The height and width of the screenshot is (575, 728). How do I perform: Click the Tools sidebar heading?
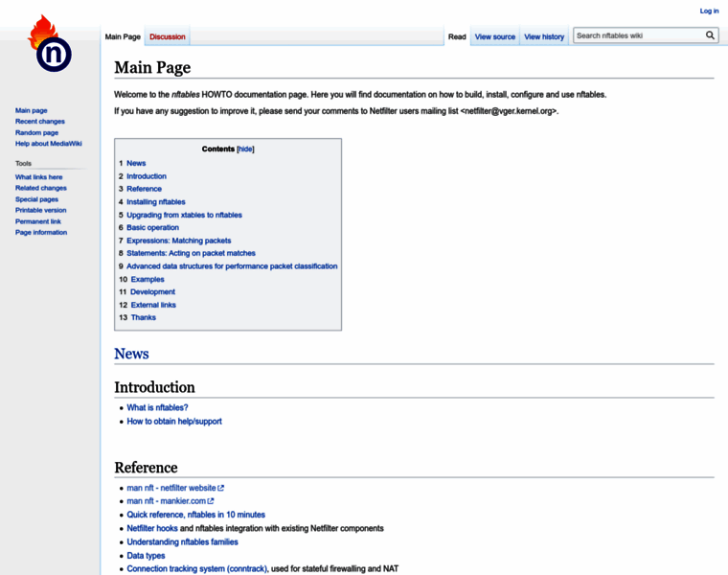pyautogui.click(x=23, y=164)
